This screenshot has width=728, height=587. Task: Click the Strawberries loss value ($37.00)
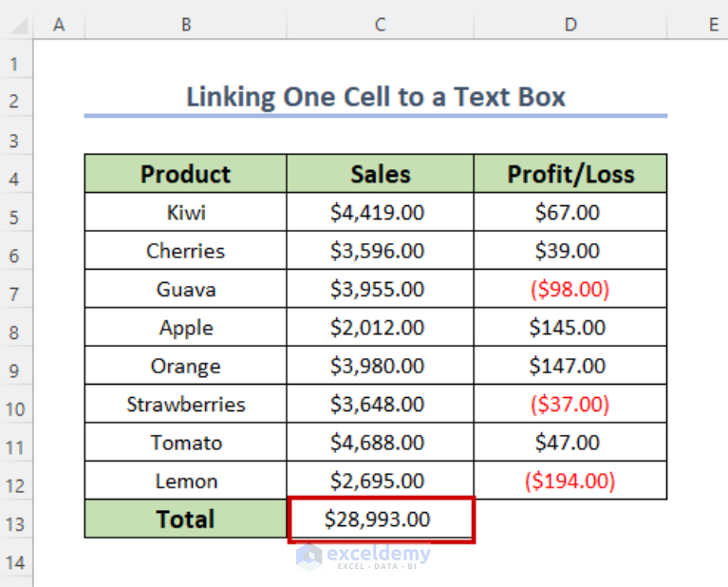(570, 404)
